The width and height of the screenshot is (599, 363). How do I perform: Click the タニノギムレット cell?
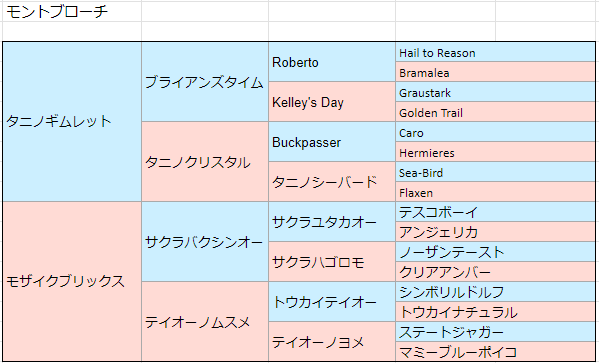pos(72,122)
